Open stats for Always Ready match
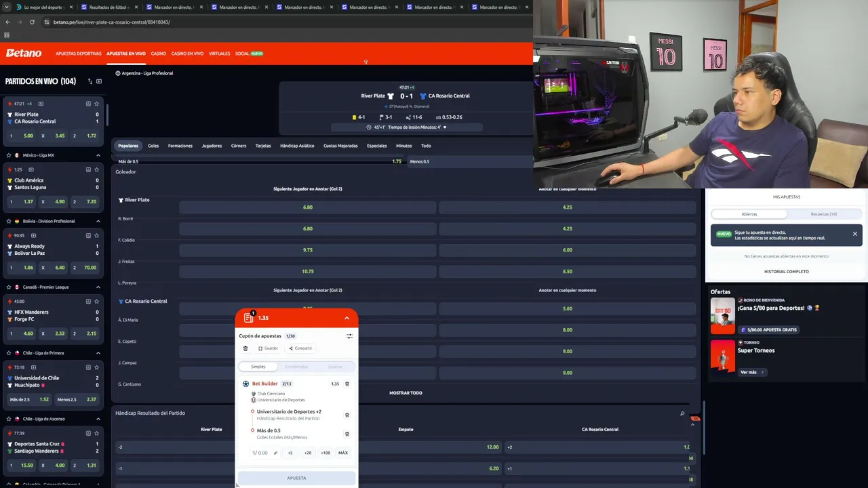 (x=88, y=235)
